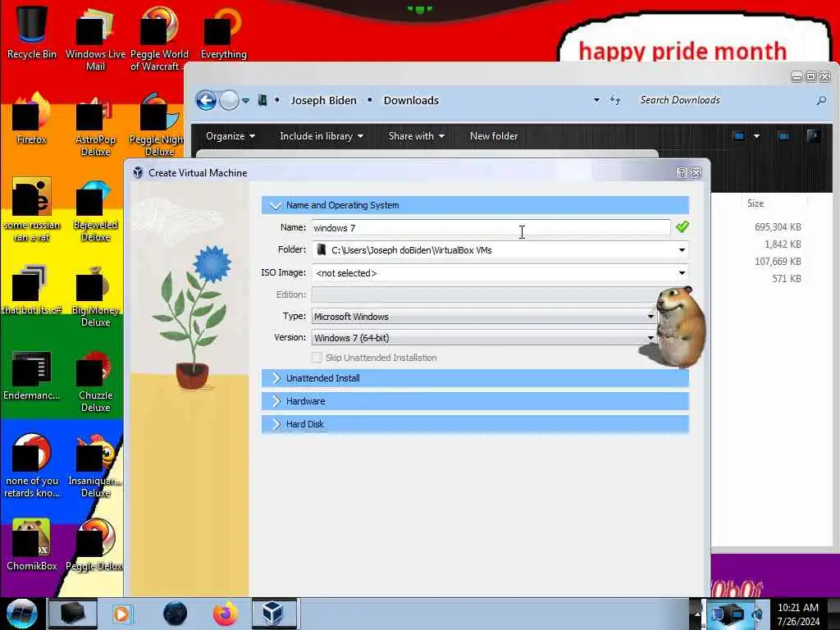
Task: Open 'none of you retards kno...' desktop icon
Action: (x=31, y=466)
